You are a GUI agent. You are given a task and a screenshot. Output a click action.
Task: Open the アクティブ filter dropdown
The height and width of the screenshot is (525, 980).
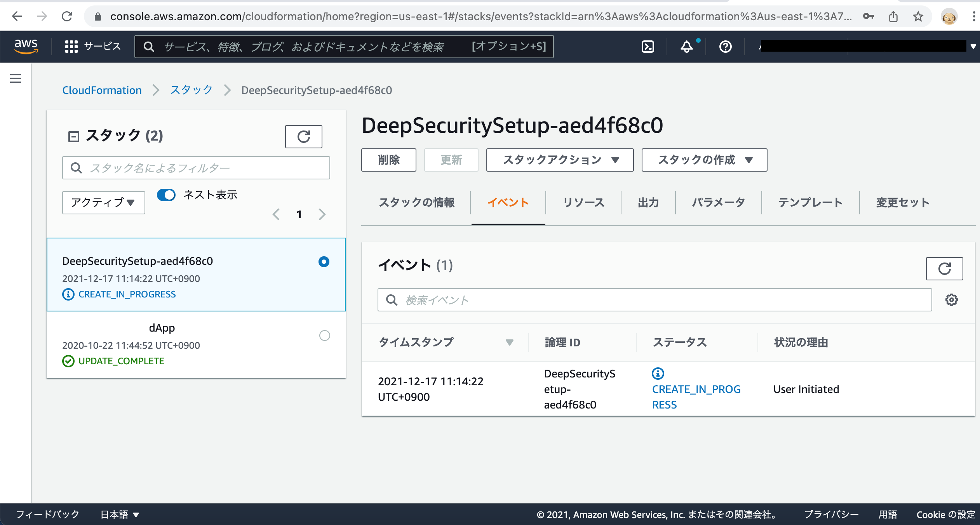tap(104, 202)
